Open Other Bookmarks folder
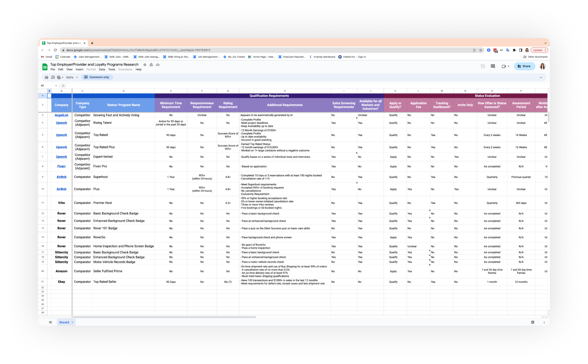Image resolution: width=588 pixels, height=364 pixels. pos(535,57)
